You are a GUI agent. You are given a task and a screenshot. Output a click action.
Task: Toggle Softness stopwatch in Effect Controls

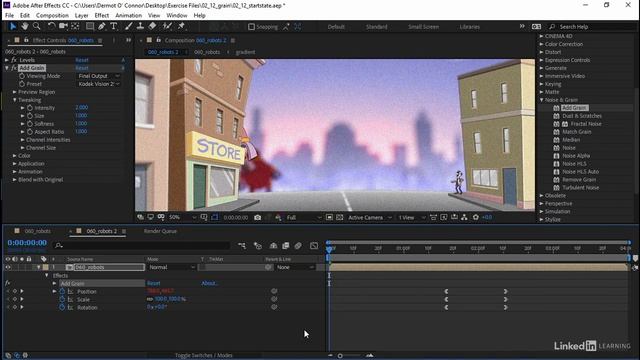(x=30, y=124)
